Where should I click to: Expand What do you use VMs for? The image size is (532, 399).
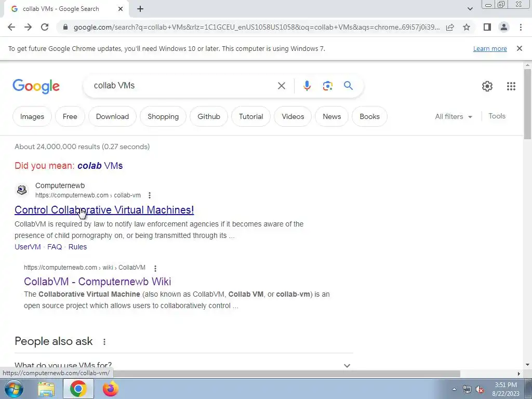(x=183, y=365)
